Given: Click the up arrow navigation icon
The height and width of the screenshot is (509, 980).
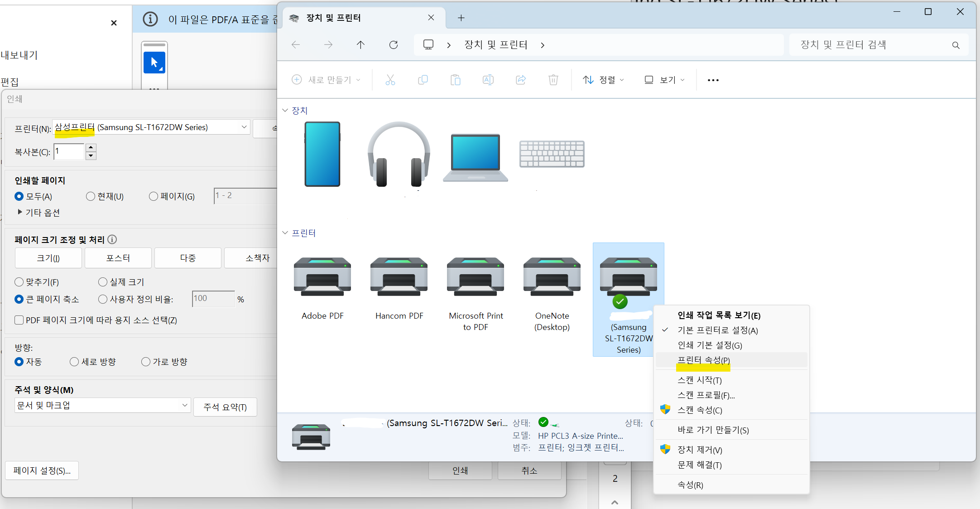Looking at the screenshot, I should 360,45.
